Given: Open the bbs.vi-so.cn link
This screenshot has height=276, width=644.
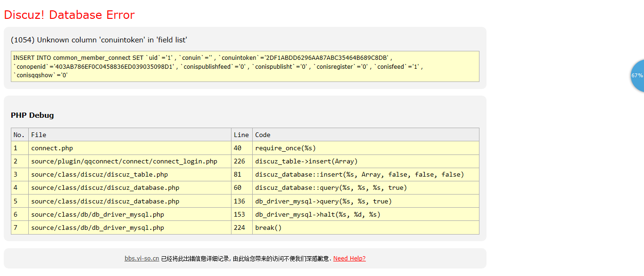Looking at the screenshot, I should 141,259.
